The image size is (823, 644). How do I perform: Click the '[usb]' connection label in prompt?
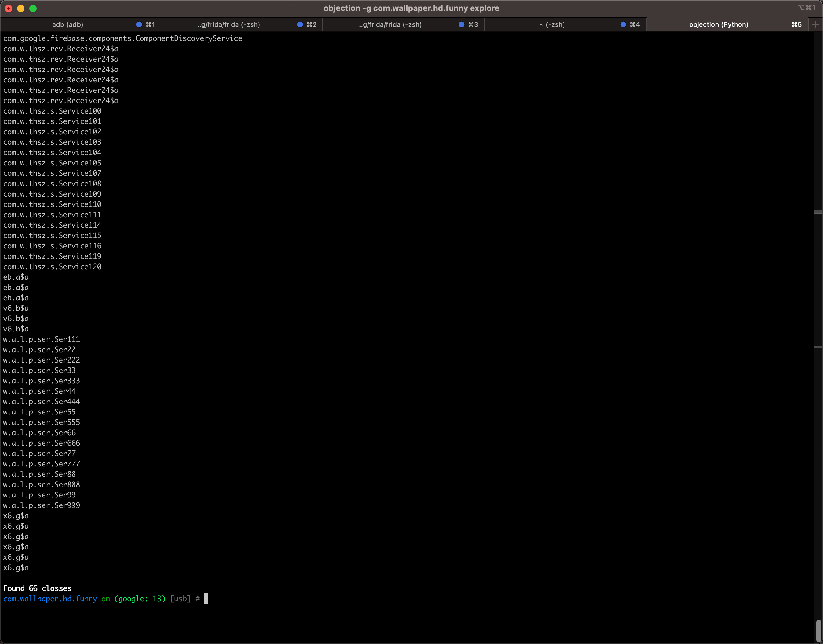[180, 599]
